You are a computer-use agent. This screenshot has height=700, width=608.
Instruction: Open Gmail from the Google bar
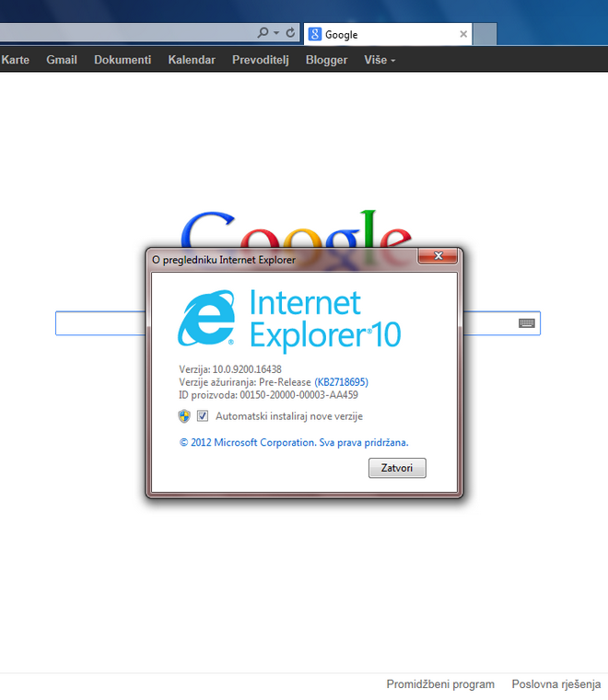62,60
